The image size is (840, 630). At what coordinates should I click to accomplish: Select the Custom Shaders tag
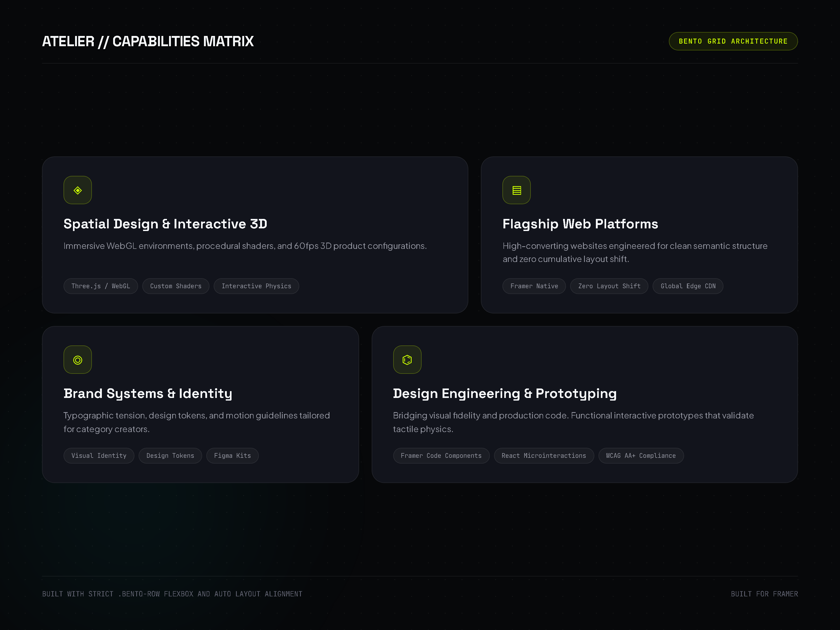[176, 286]
